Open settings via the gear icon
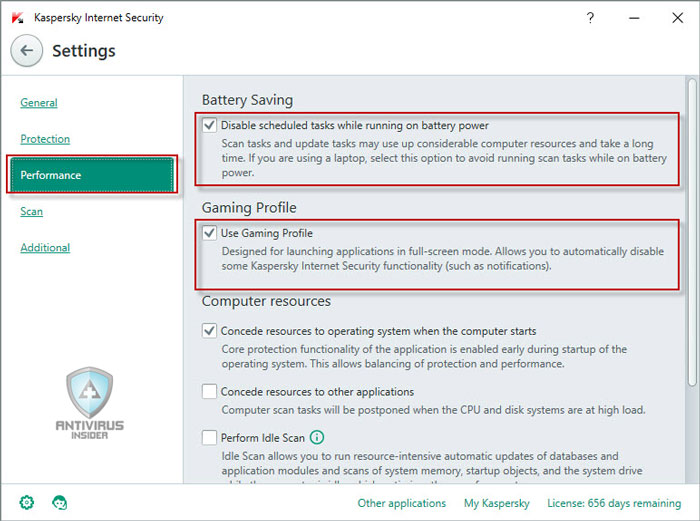The width and height of the screenshot is (700, 521). [x=27, y=503]
